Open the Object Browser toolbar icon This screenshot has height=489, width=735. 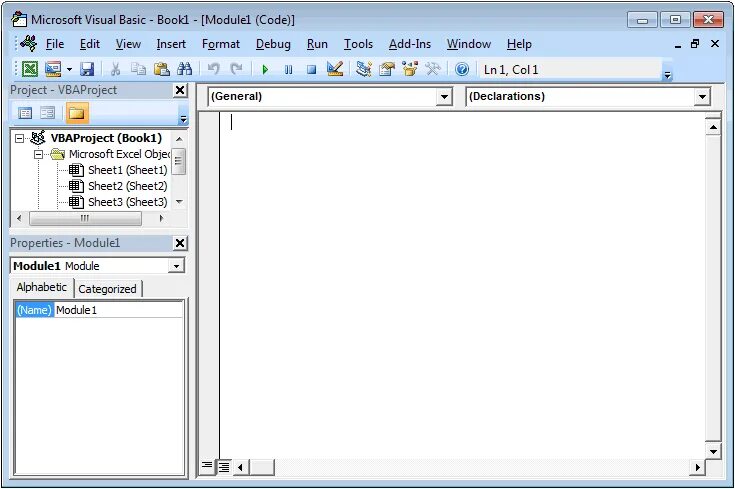tap(410, 69)
